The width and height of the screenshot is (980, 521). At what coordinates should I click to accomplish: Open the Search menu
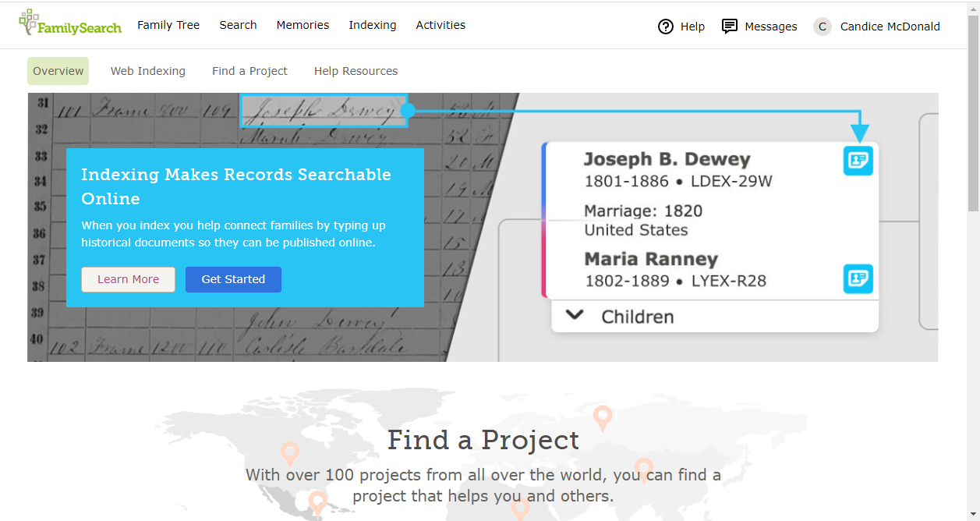click(238, 25)
